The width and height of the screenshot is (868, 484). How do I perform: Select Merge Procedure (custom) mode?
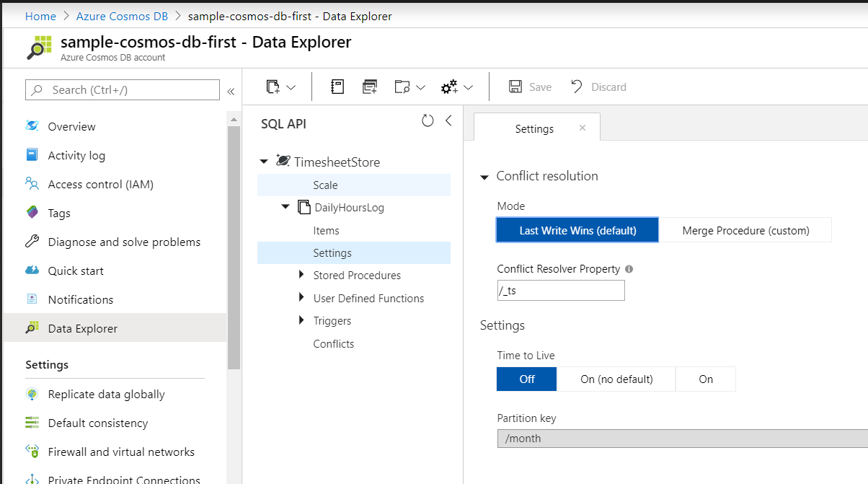(745, 231)
